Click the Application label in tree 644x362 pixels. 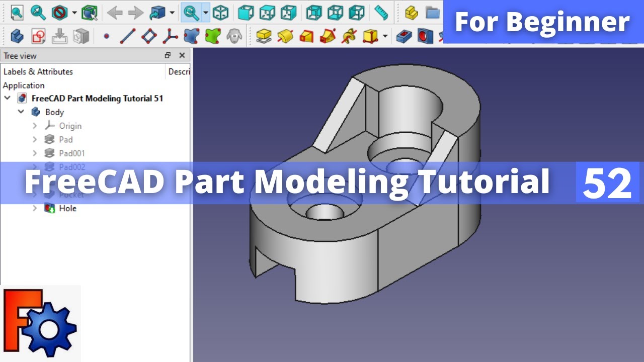[24, 85]
